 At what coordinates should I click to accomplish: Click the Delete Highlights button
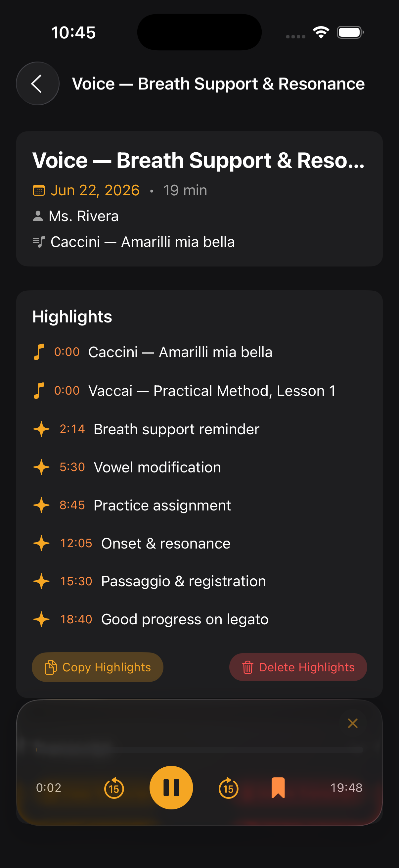pos(298,667)
